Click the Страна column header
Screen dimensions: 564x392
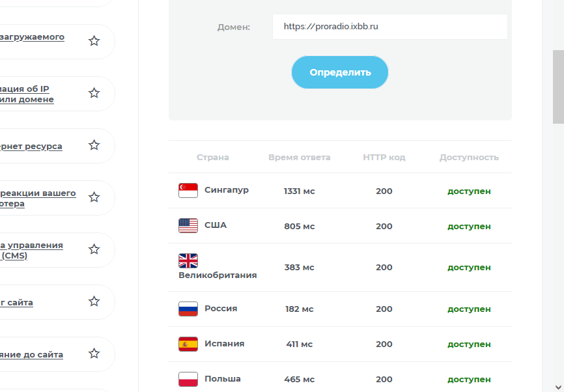[212, 157]
